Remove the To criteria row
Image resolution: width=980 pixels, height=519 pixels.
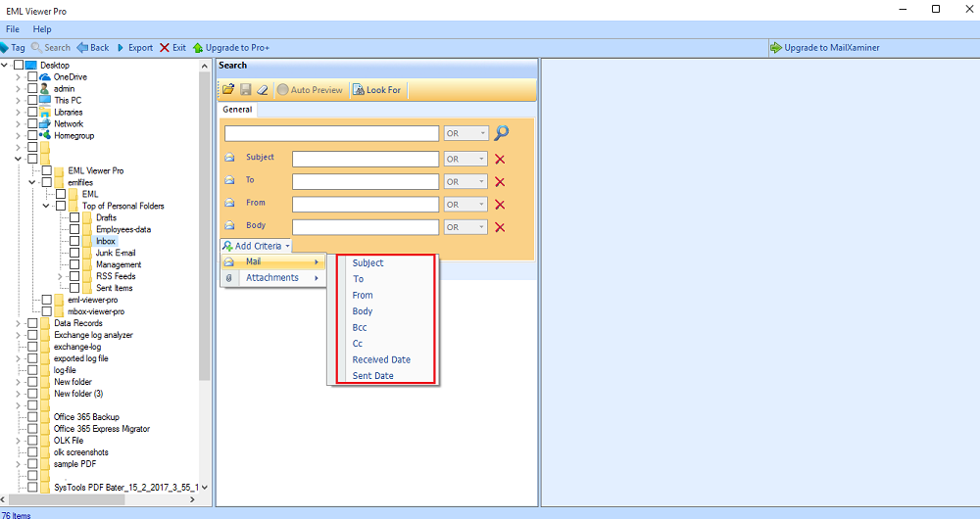click(500, 182)
